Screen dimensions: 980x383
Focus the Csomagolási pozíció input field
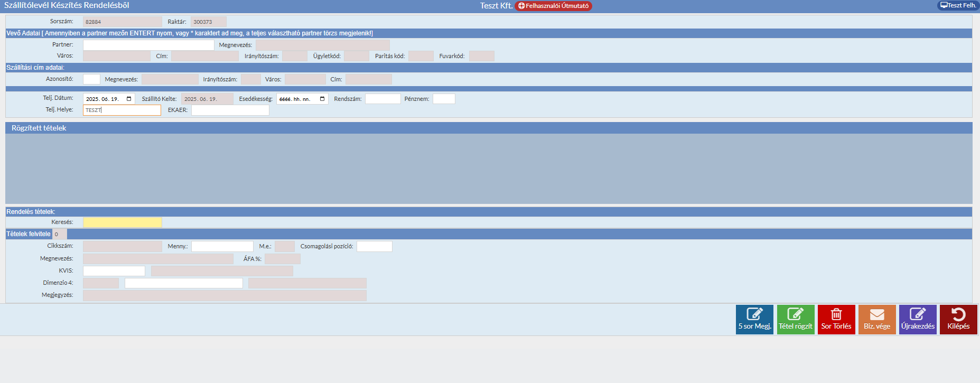[374, 246]
